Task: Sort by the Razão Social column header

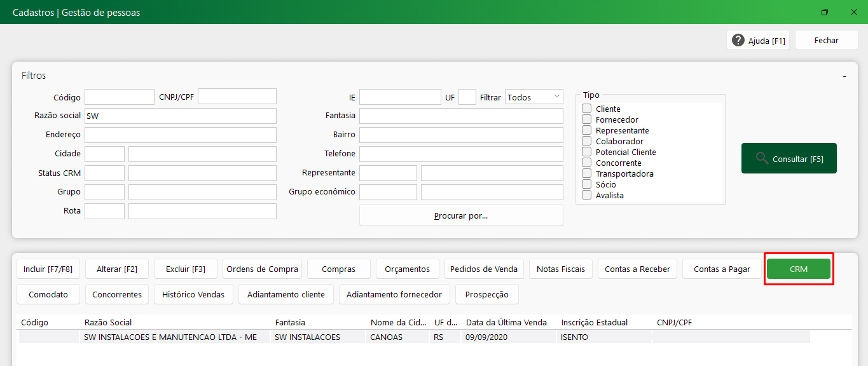Action: (x=108, y=322)
